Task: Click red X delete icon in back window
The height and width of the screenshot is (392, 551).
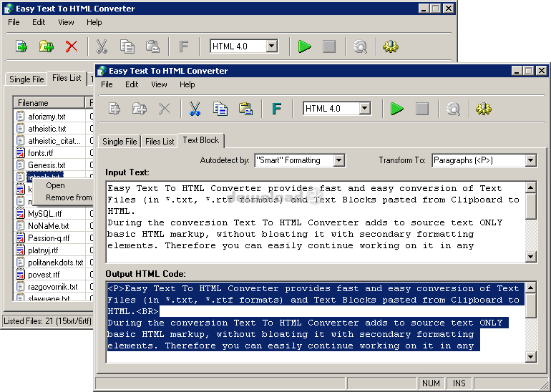Action: click(x=72, y=46)
